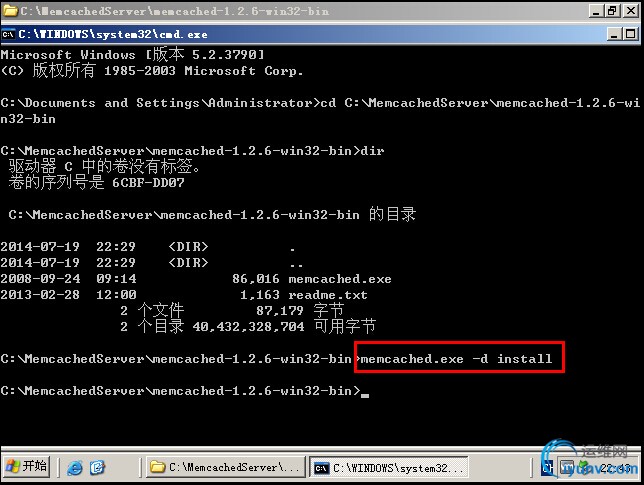Click the 'readme.txt' entry in listing
The height and width of the screenshot is (485, 644).
tap(328, 295)
